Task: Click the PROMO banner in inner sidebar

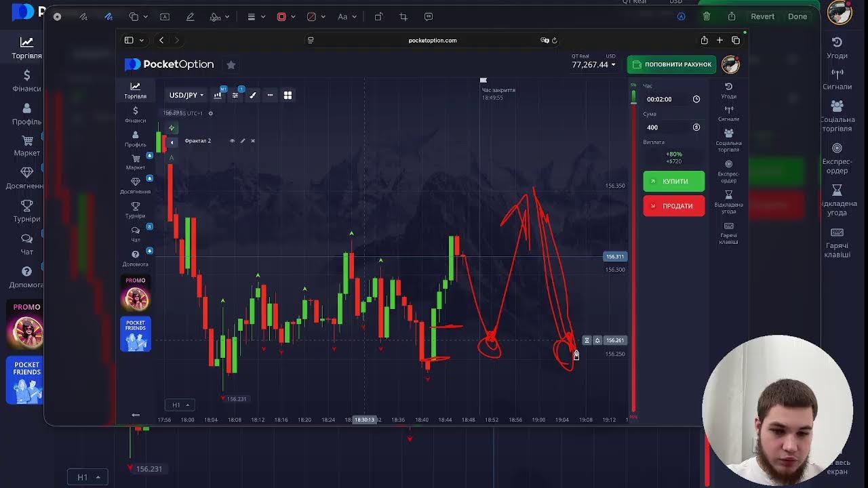Action: pos(136,293)
